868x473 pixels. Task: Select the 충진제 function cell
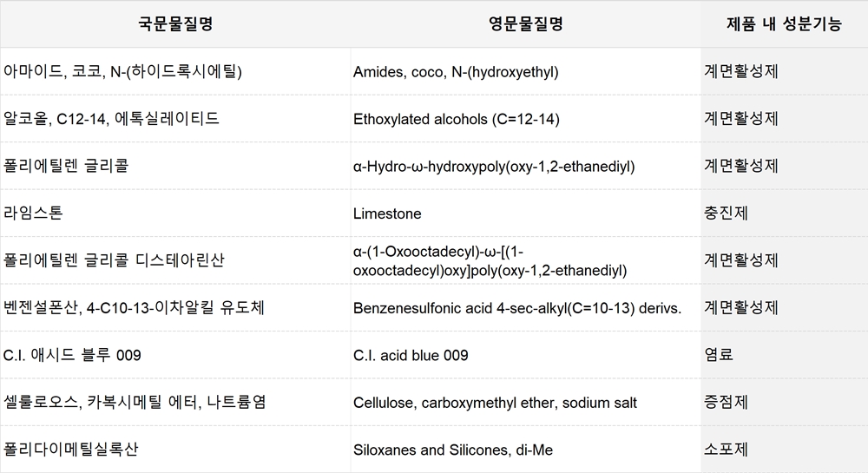click(x=784, y=213)
